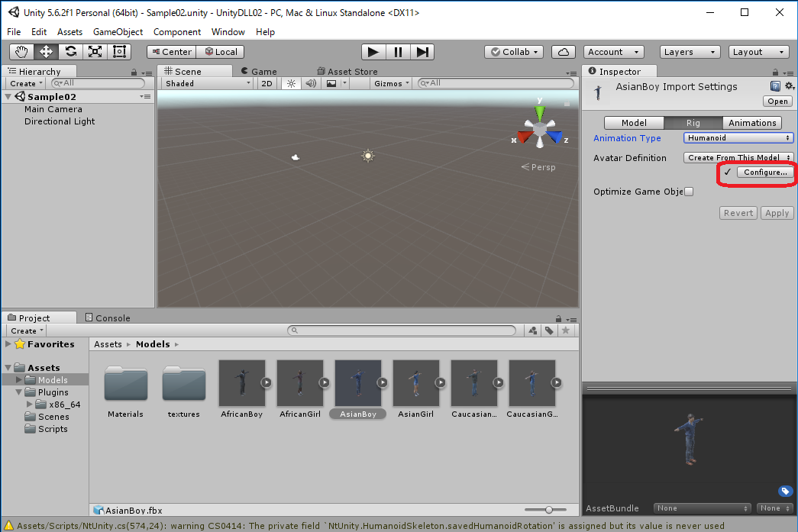Adjust the asset thumbnail size slider

[549, 510]
